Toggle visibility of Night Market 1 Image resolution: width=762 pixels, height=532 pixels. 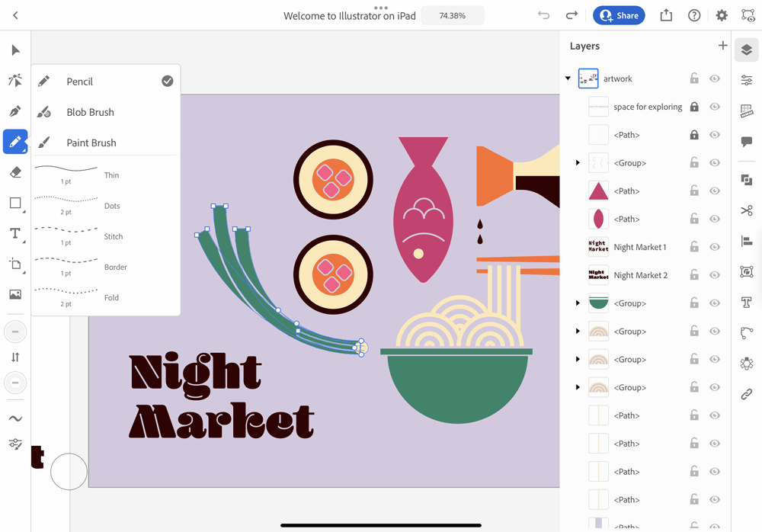(x=715, y=247)
